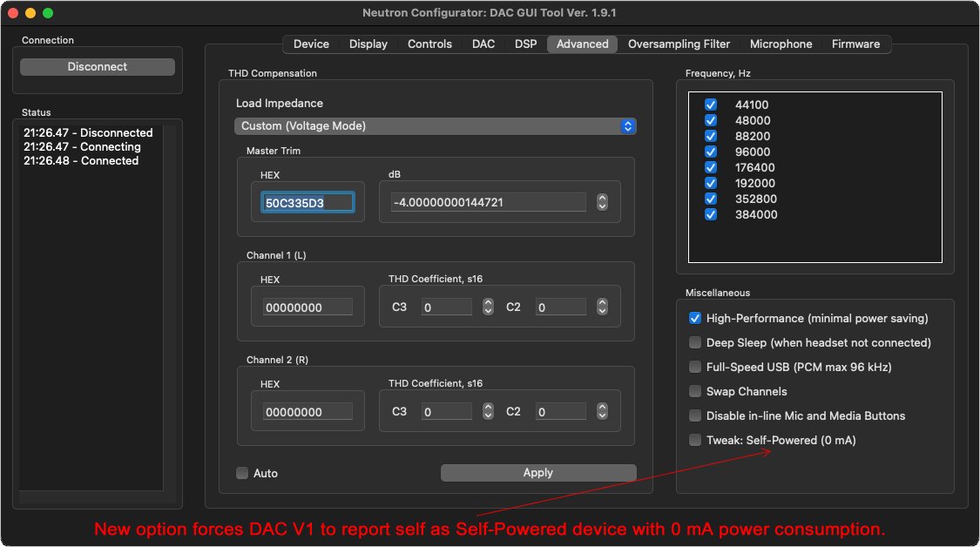Switch to the Device tab

(x=311, y=44)
